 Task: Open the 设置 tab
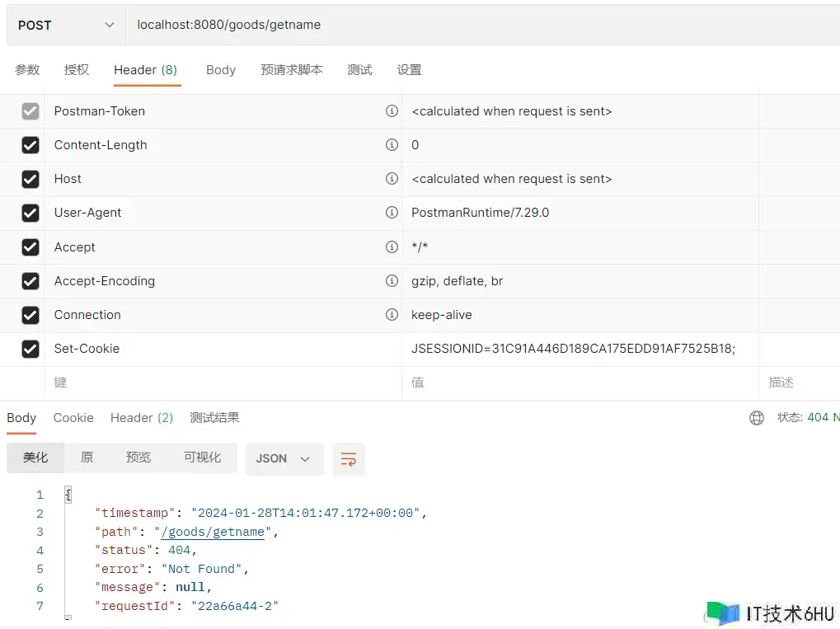click(x=410, y=70)
